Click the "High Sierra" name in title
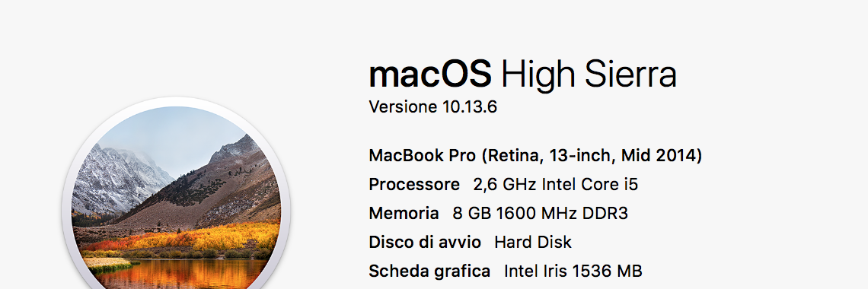The width and height of the screenshot is (868, 289). coord(589,76)
